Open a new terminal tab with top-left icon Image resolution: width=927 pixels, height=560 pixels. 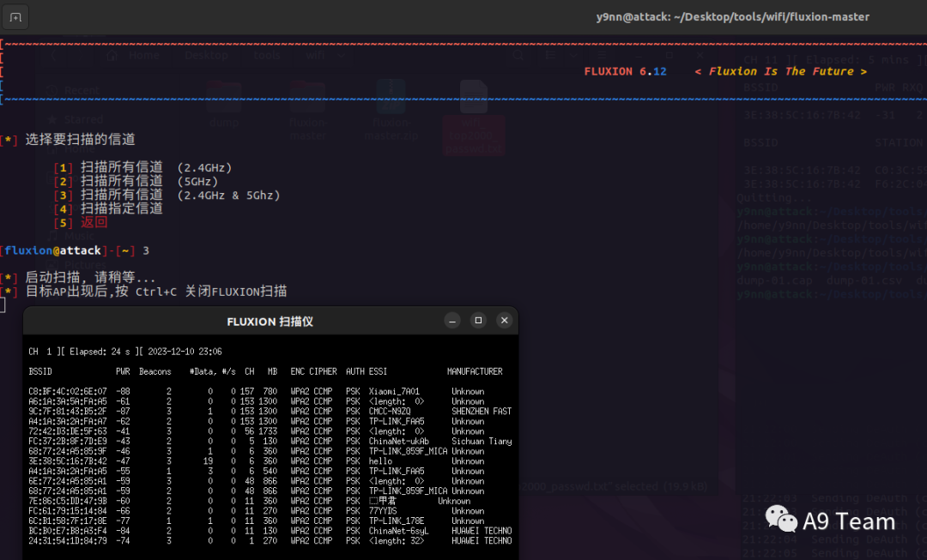tap(16, 17)
